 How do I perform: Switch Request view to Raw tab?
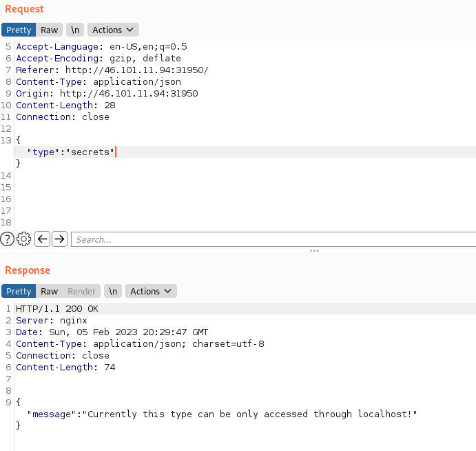point(49,30)
